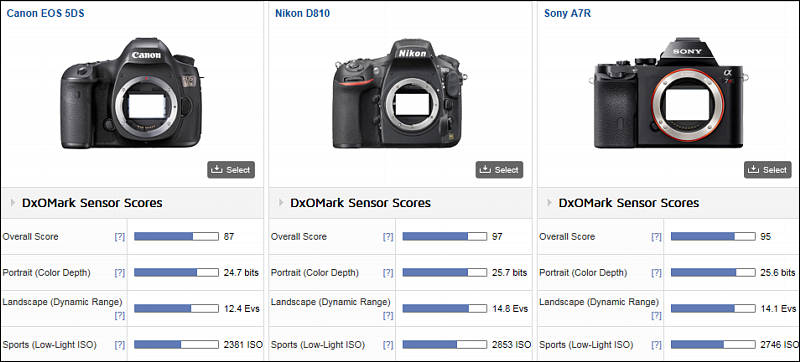Click Sony 'DxOMark Sensor Scores' heading
The width and height of the screenshot is (800, 362).
coord(629,203)
